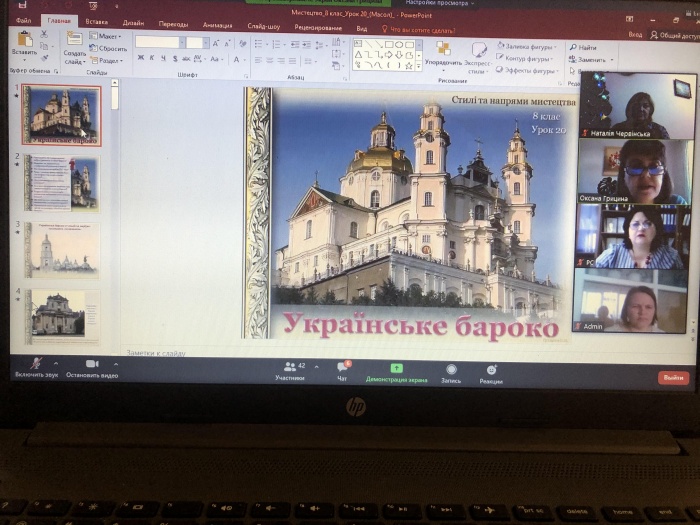Open the Участники participants panel
This screenshot has height=525, width=700.
tap(289, 370)
